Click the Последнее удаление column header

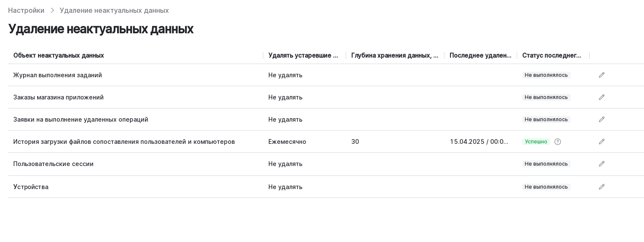(x=480, y=55)
